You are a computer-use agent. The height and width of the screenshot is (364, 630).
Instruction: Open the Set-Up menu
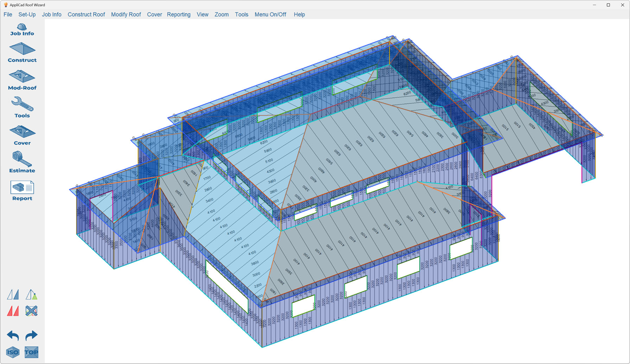(27, 14)
